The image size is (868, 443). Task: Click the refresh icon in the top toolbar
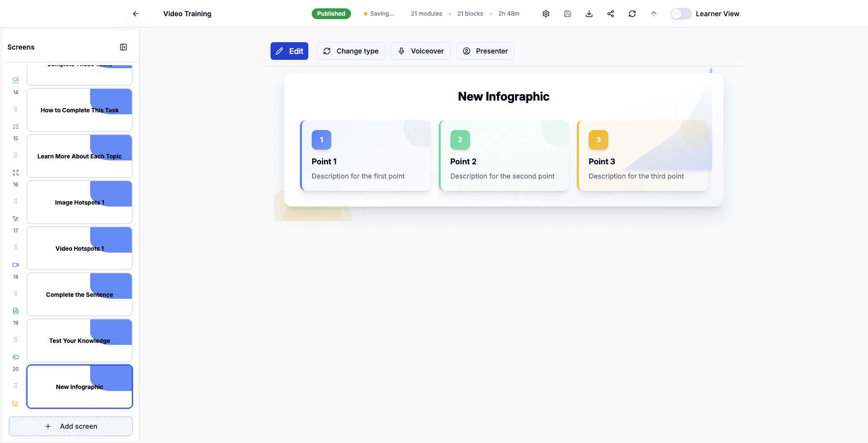click(x=632, y=13)
